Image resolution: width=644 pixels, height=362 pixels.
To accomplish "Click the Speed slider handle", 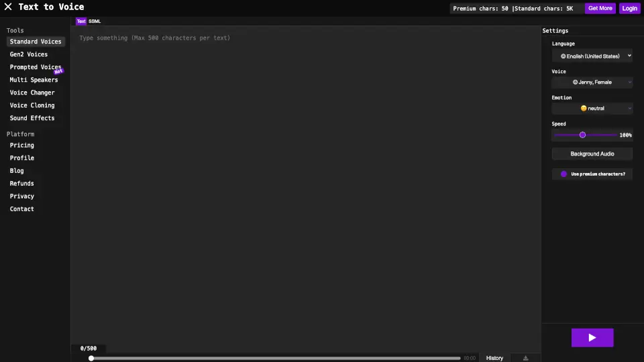I will pyautogui.click(x=582, y=135).
